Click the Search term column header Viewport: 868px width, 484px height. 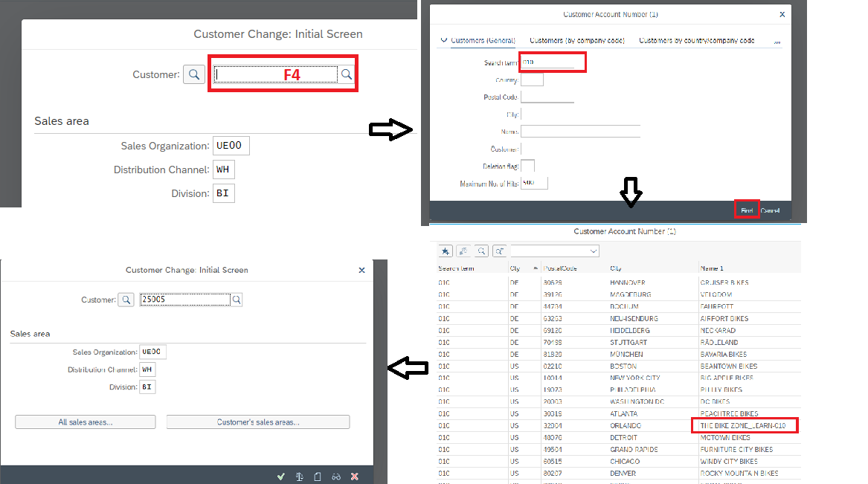[x=456, y=268]
